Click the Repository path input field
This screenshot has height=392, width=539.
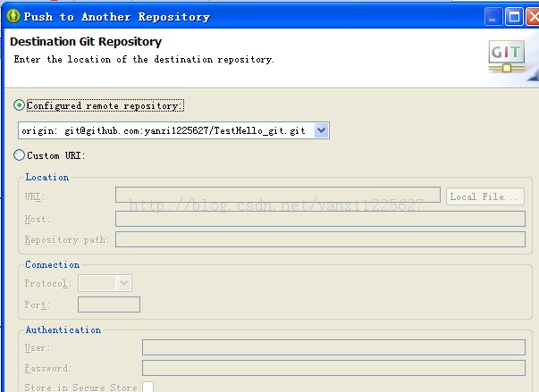point(320,239)
